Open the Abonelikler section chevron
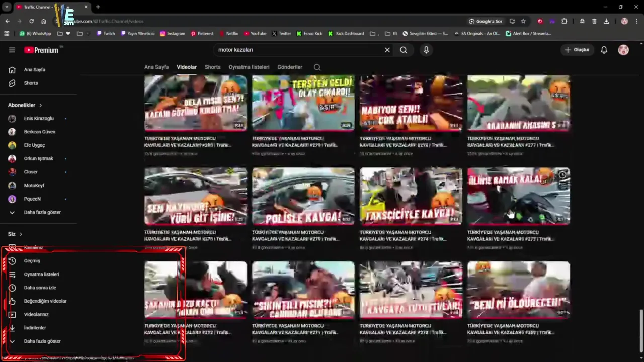The height and width of the screenshot is (362, 644). (40, 105)
